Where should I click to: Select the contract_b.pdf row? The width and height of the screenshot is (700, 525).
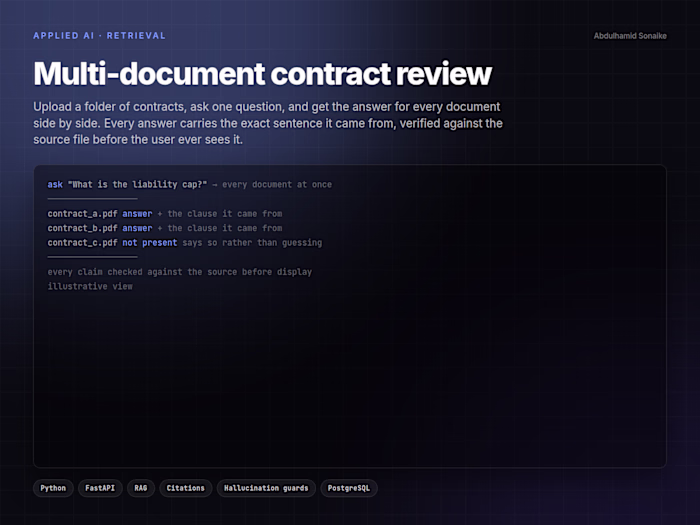click(165, 228)
